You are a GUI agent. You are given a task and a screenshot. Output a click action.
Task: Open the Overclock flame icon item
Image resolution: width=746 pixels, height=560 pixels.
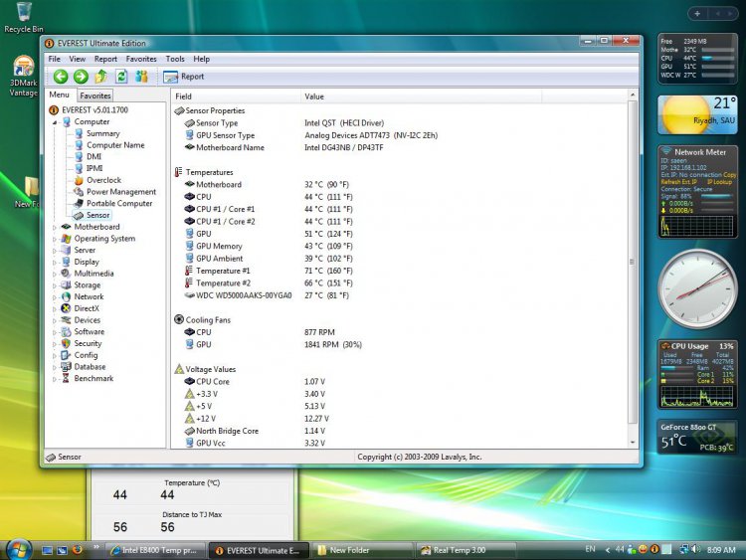point(79,180)
